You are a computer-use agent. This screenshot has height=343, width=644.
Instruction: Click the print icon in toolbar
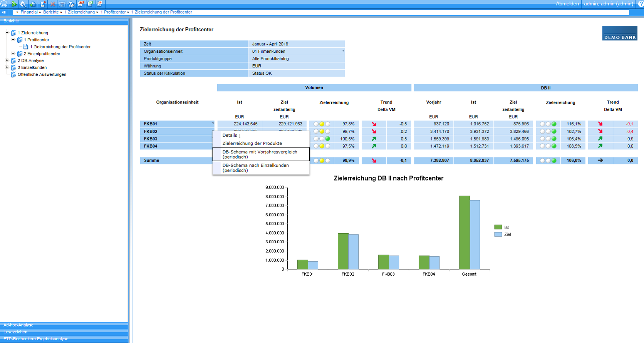click(x=71, y=4)
